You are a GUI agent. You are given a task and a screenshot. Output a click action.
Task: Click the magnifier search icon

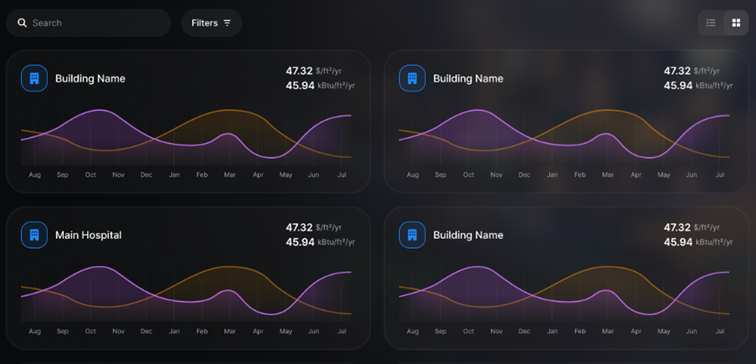[x=22, y=23]
